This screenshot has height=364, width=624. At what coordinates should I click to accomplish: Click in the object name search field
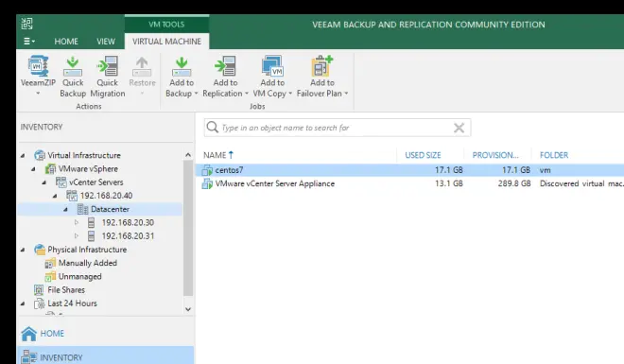337,128
